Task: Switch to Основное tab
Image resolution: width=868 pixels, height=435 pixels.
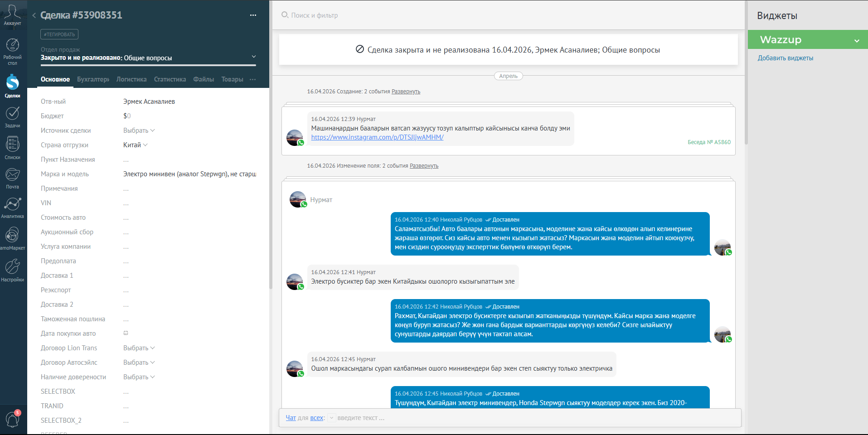Action: [55, 79]
